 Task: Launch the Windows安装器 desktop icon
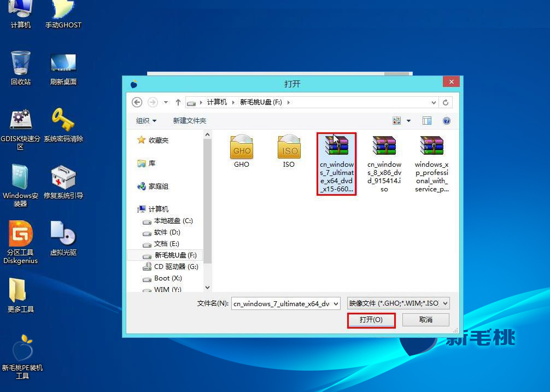pyautogui.click(x=20, y=186)
